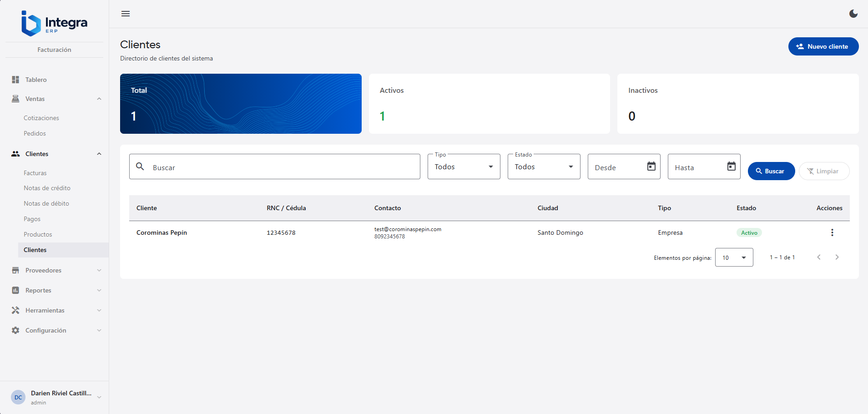The image size is (868, 414).
Task: Click the Facturación module label
Action: (54, 50)
